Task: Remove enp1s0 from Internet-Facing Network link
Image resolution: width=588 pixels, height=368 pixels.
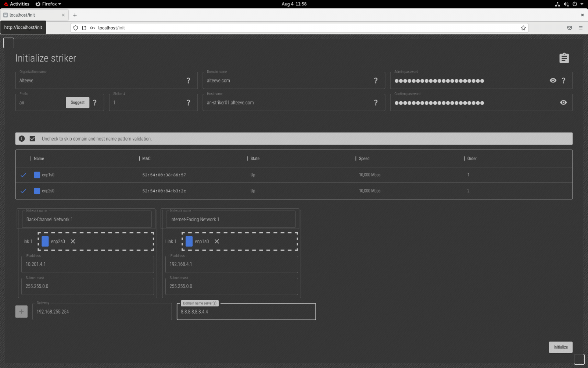Action: pos(217,241)
